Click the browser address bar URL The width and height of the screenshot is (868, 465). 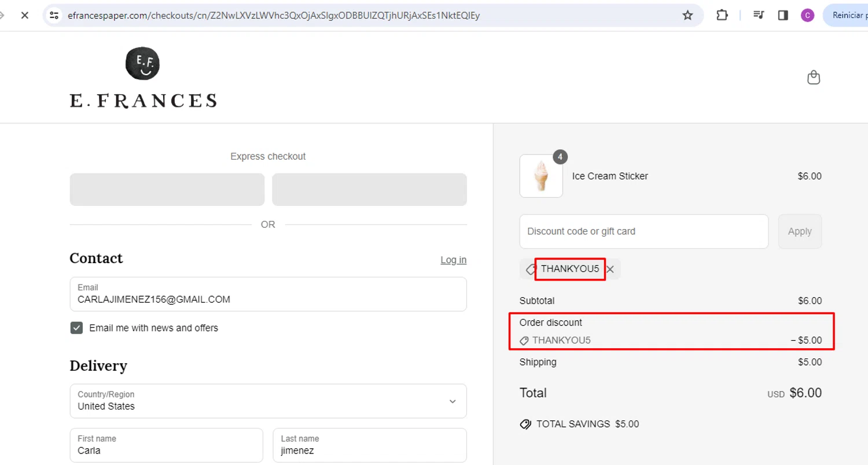click(x=274, y=16)
